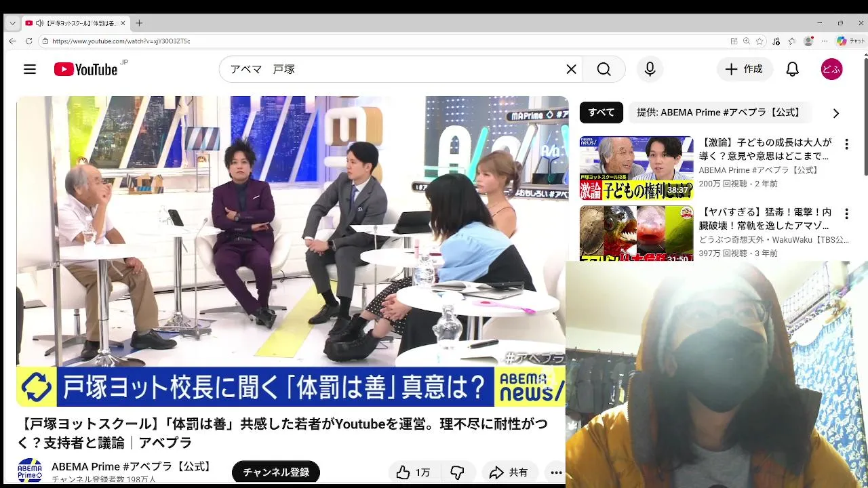The width and height of the screenshot is (868, 488).
Task: Open the account avatar menu
Action: tap(831, 69)
